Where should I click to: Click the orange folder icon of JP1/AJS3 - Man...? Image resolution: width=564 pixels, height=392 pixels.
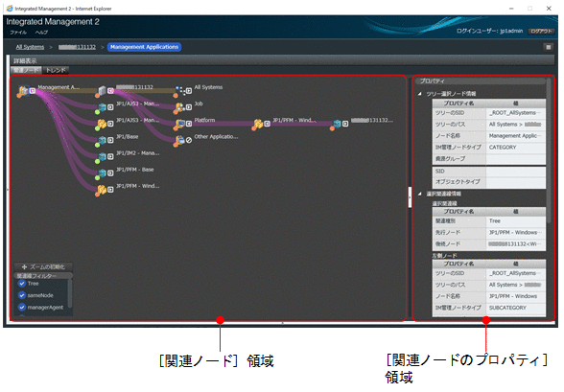pyautogui.click(x=102, y=124)
